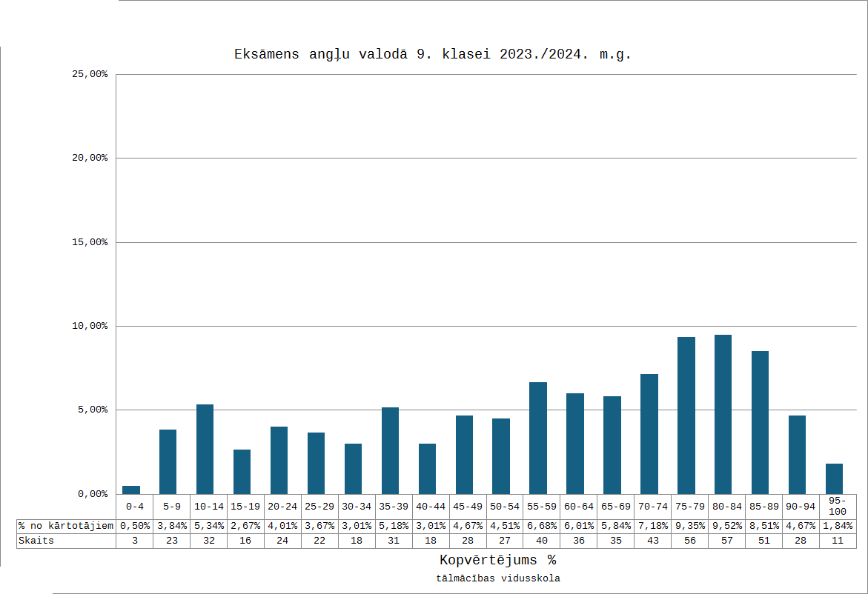Click the shortest bar for range 0-4
868x594 pixels.
tap(131, 490)
